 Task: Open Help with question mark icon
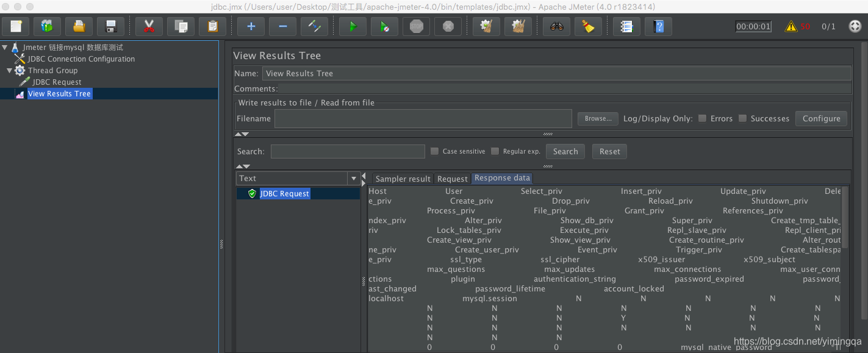pos(658,26)
